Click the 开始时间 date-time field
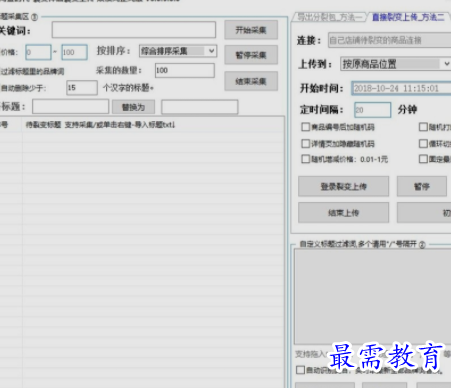Screen dimensions: 451x388 [x=401, y=88]
